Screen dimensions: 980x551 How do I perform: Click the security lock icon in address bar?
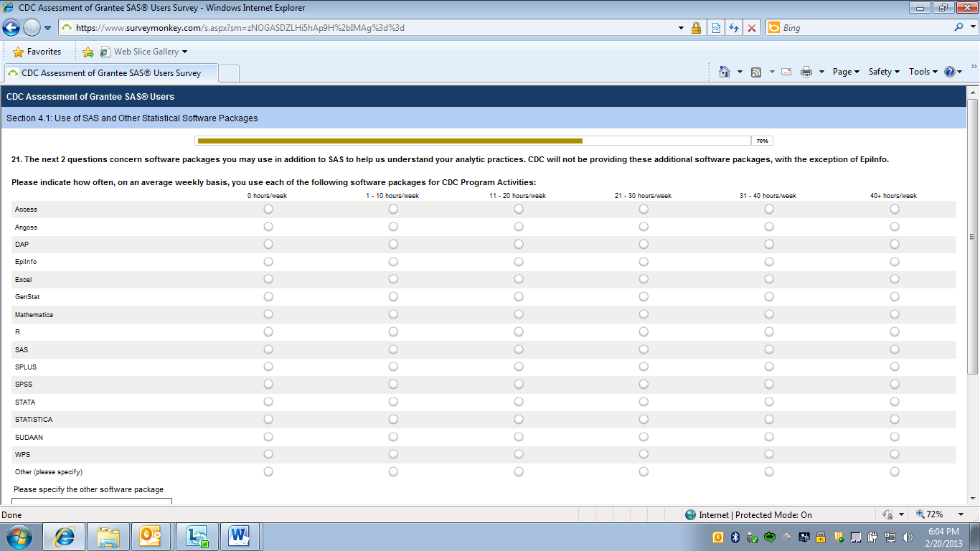click(696, 28)
